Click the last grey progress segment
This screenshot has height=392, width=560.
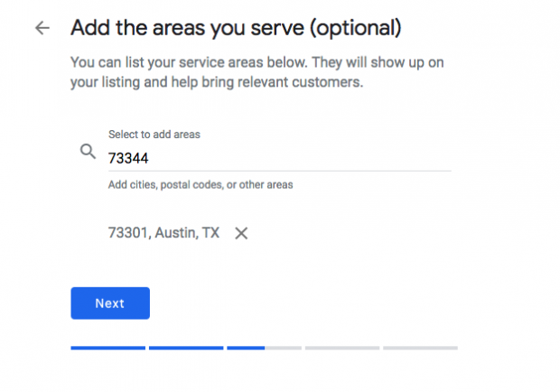pyautogui.click(x=420, y=347)
